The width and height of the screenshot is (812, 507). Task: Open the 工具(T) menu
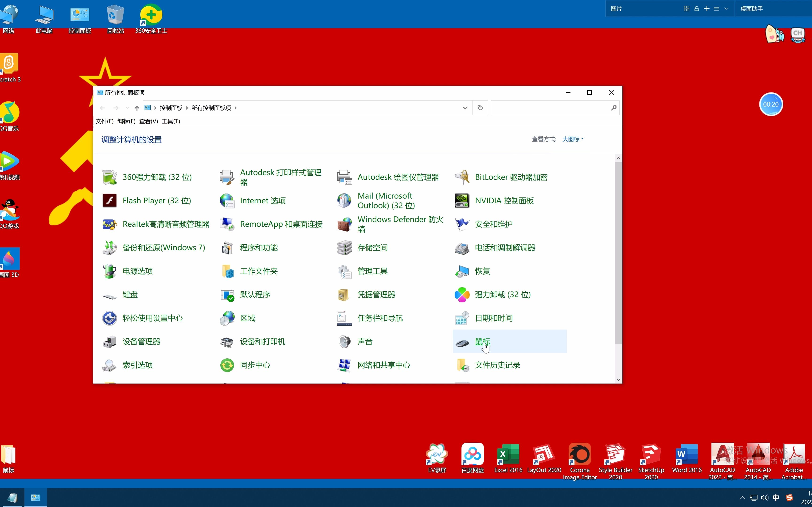coord(171,121)
